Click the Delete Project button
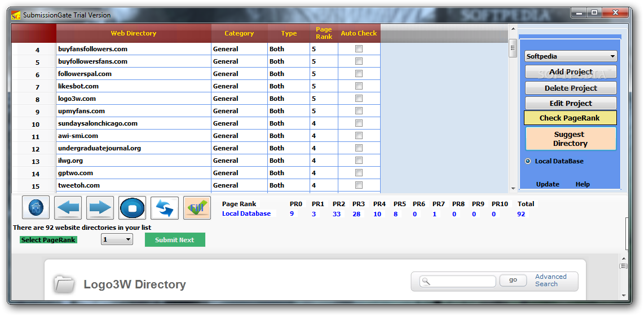The width and height of the screenshot is (644, 316). pyautogui.click(x=571, y=88)
